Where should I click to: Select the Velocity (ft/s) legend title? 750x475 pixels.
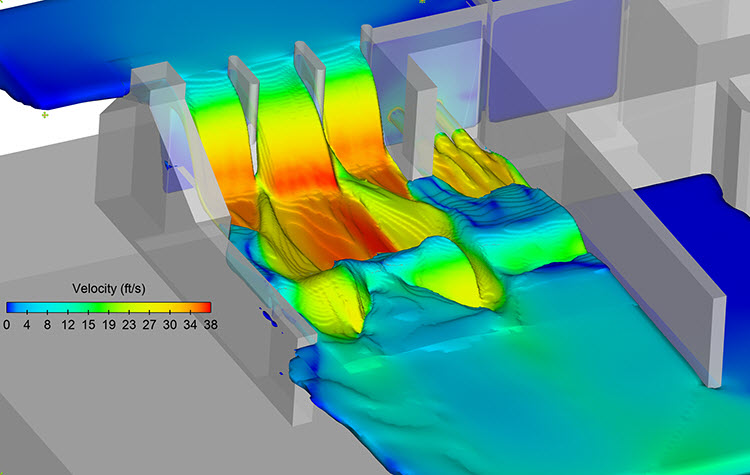tap(109, 288)
